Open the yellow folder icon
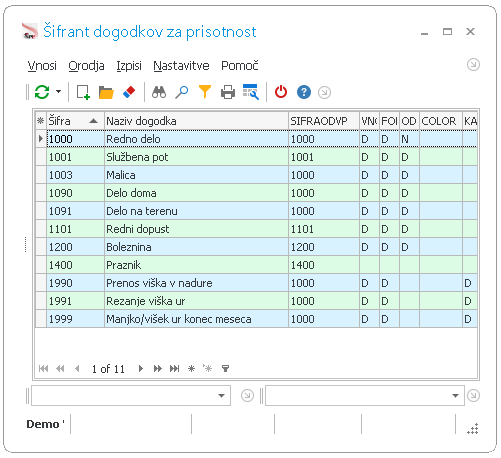The image size is (501, 458). pyautogui.click(x=106, y=92)
